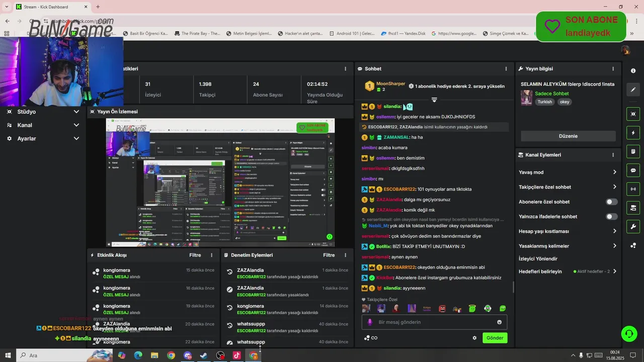The width and height of the screenshot is (644, 362).
Task: Click the pencil edit icon in right sidebar
Action: tap(633, 89)
